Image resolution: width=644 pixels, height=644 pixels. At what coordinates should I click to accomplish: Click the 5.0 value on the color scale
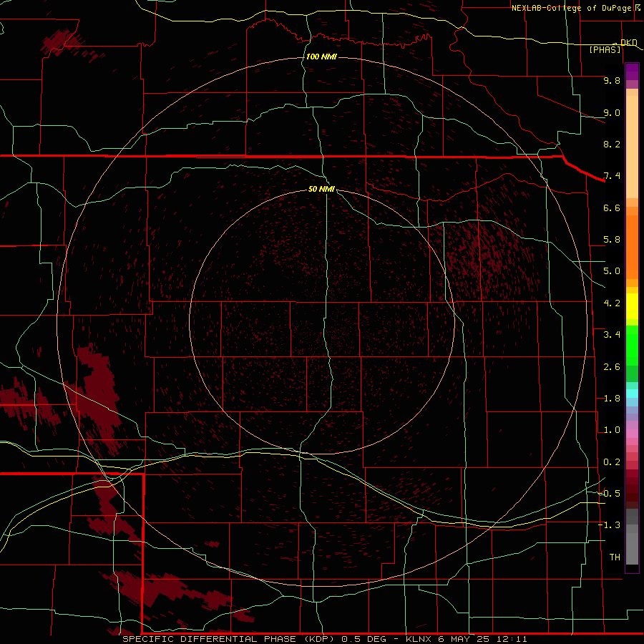(612, 271)
